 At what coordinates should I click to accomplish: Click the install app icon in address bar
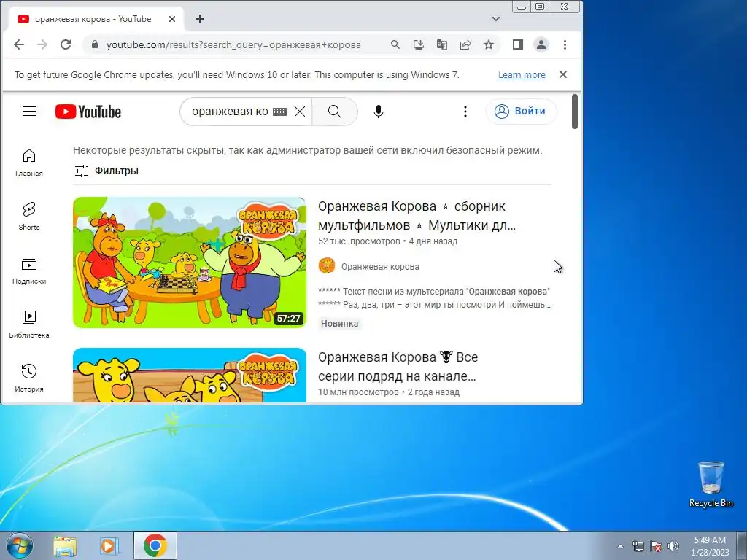(418, 44)
